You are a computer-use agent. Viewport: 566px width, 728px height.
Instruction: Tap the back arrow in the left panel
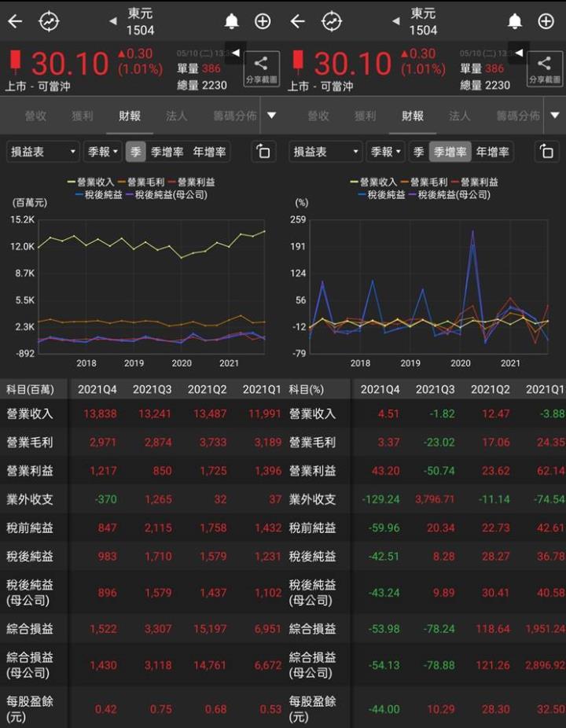(x=15, y=21)
